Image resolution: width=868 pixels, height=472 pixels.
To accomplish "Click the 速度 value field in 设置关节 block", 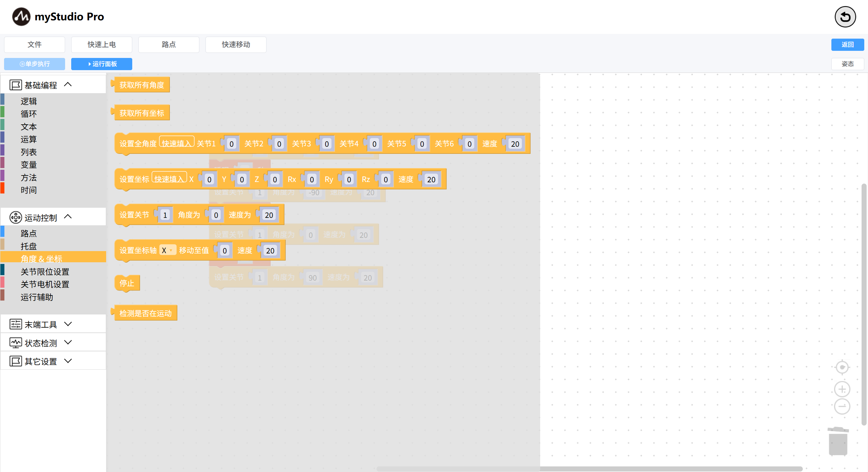I will click(x=269, y=215).
